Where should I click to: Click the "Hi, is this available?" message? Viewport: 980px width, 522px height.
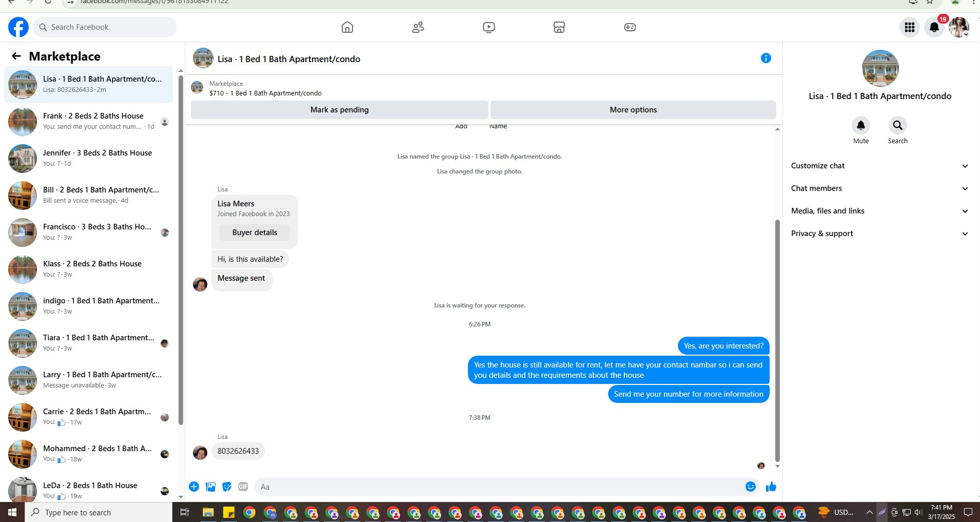point(250,259)
